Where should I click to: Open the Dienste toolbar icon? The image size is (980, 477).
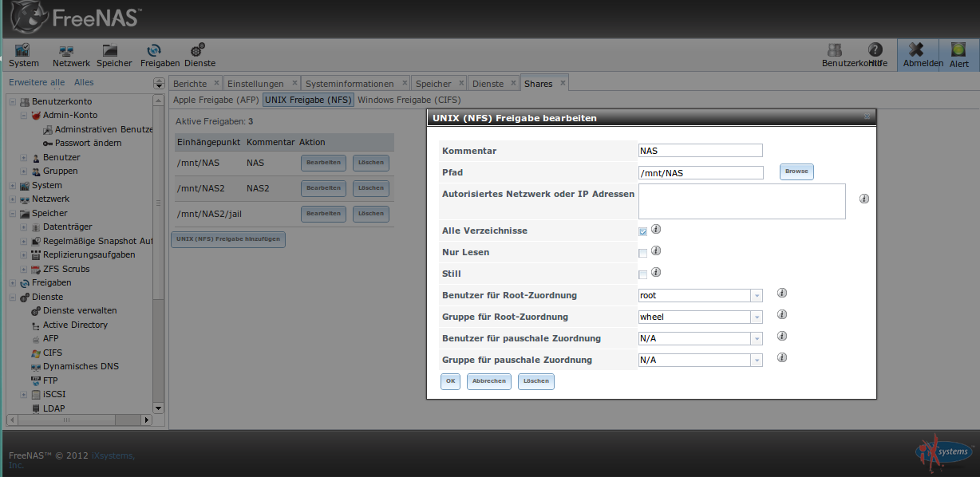[200, 55]
